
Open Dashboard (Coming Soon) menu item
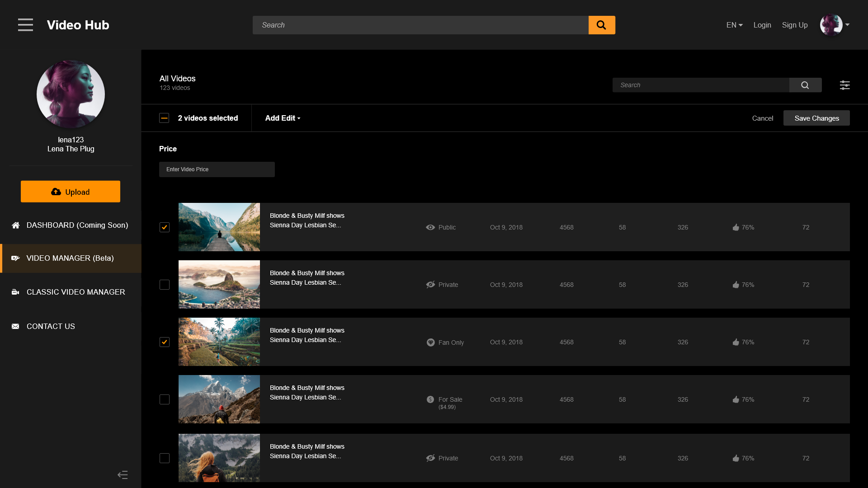[71, 225]
